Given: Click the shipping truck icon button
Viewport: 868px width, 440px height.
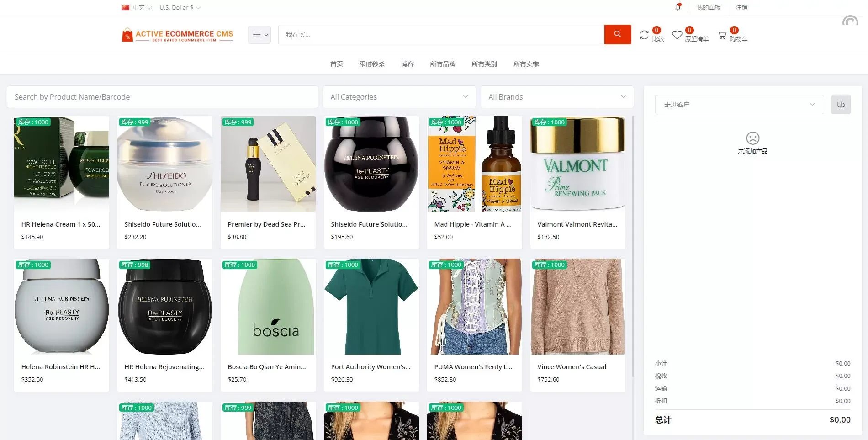Looking at the screenshot, I should 841,105.
